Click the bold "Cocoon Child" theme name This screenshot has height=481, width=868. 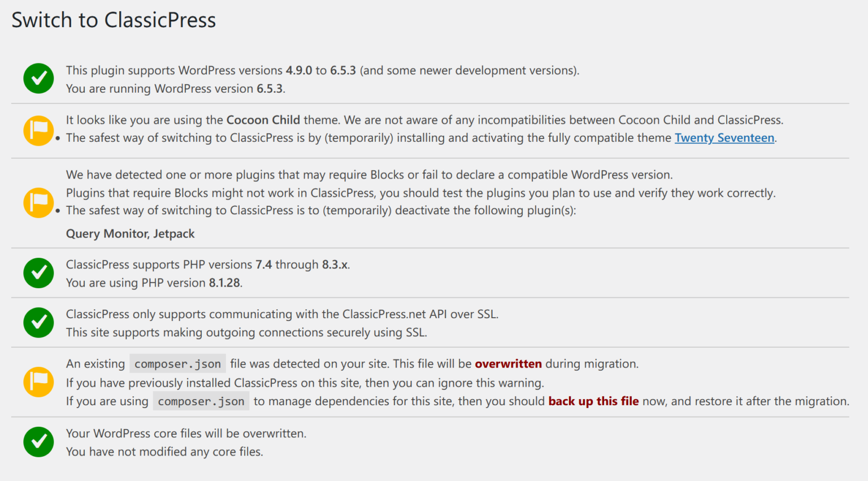pyautogui.click(x=263, y=120)
